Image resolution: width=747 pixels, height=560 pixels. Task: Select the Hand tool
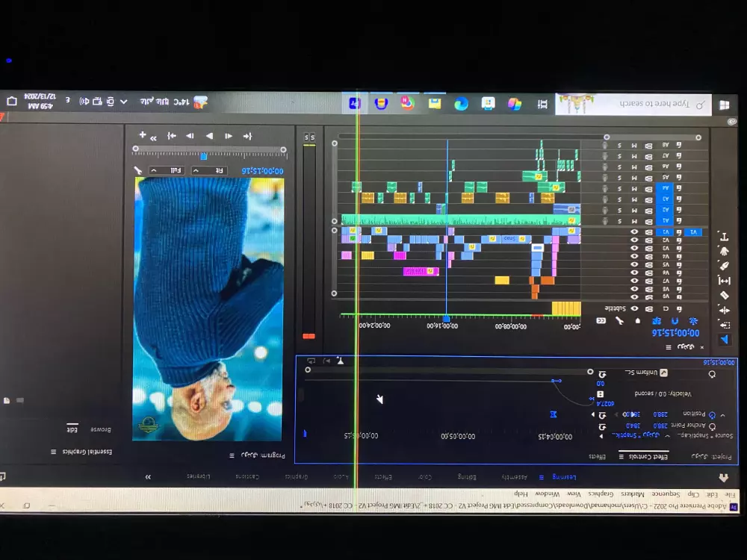coord(724,252)
